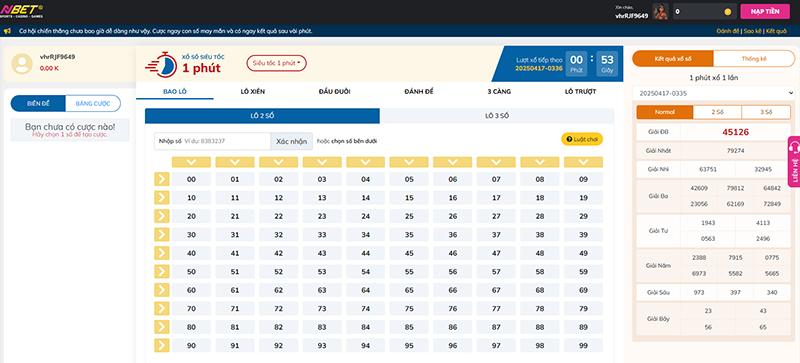This screenshot has height=363, width=800.
Task: Select Kết quả xổ số toggle
Action: coord(673,59)
